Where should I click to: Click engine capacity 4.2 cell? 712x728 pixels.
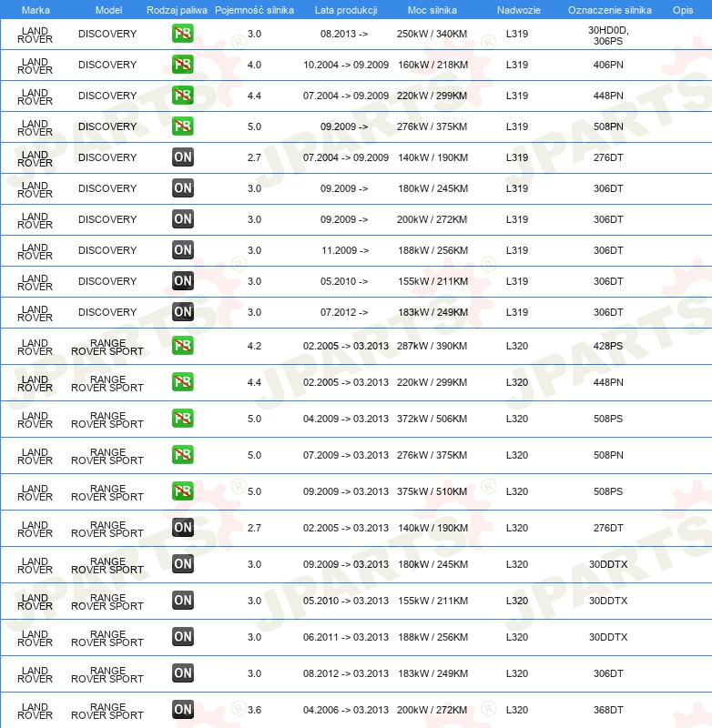pos(254,346)
